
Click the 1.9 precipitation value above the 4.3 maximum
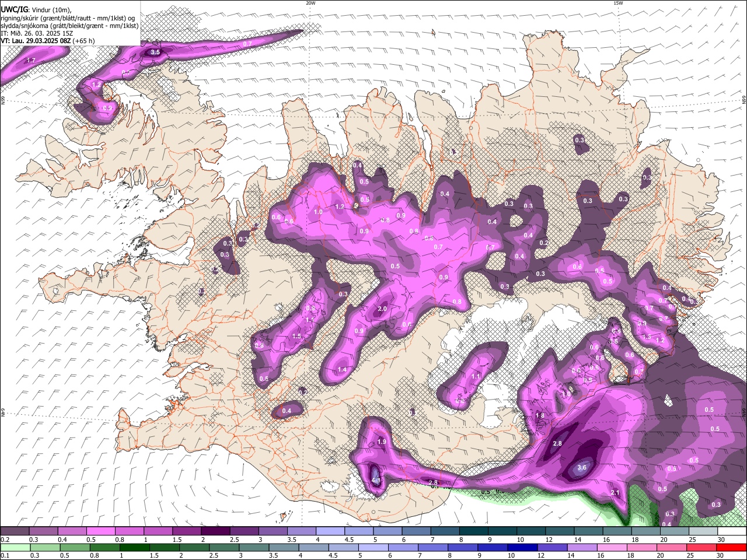[382, 442]
